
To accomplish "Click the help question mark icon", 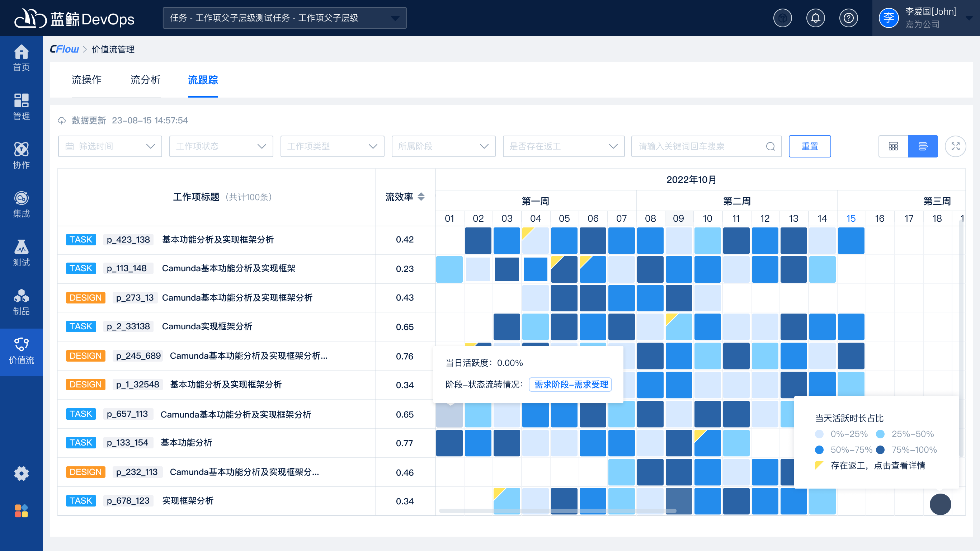I will [x=848, y=18].
